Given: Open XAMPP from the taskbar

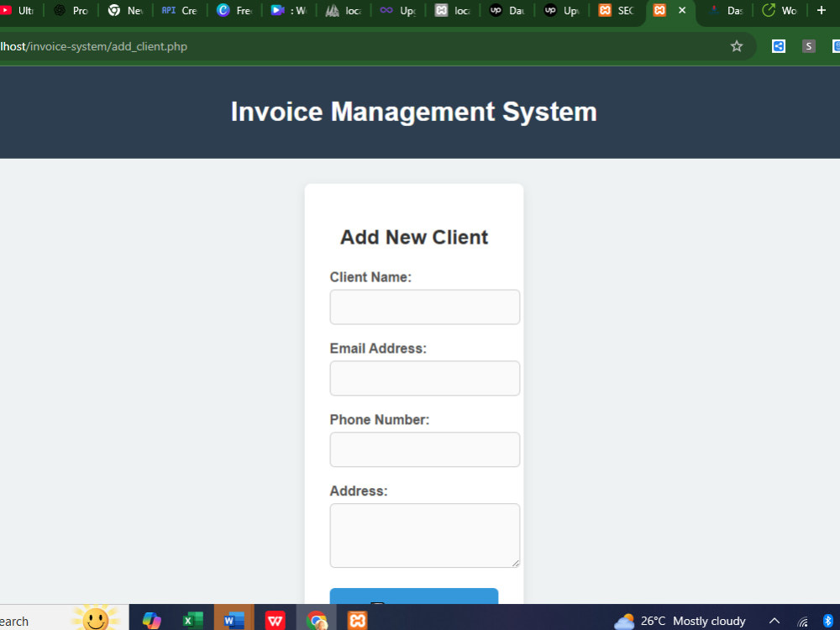Looking at the screenshot, I should coord(357,621).
